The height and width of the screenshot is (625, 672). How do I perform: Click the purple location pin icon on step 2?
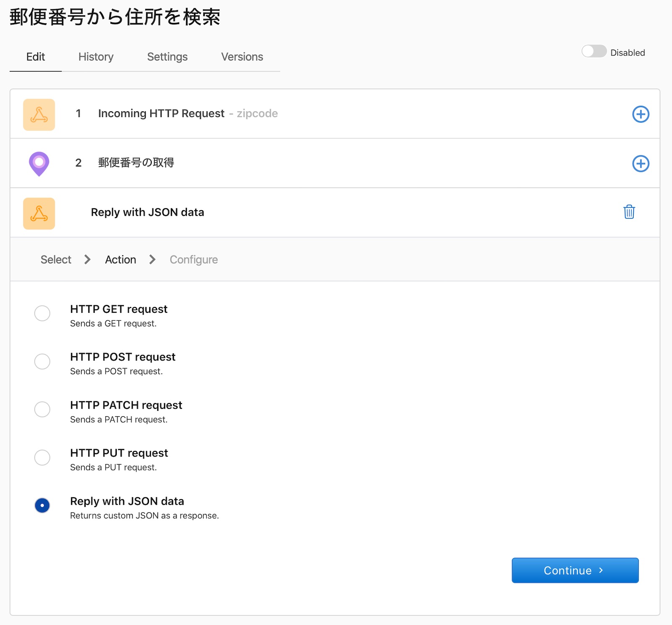pos(39,163)
